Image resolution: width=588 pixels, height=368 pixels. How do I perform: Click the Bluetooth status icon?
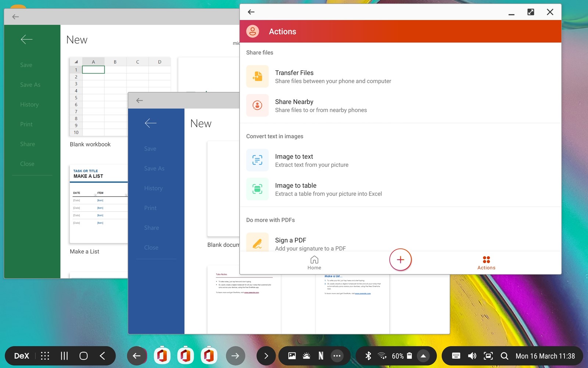368,356
